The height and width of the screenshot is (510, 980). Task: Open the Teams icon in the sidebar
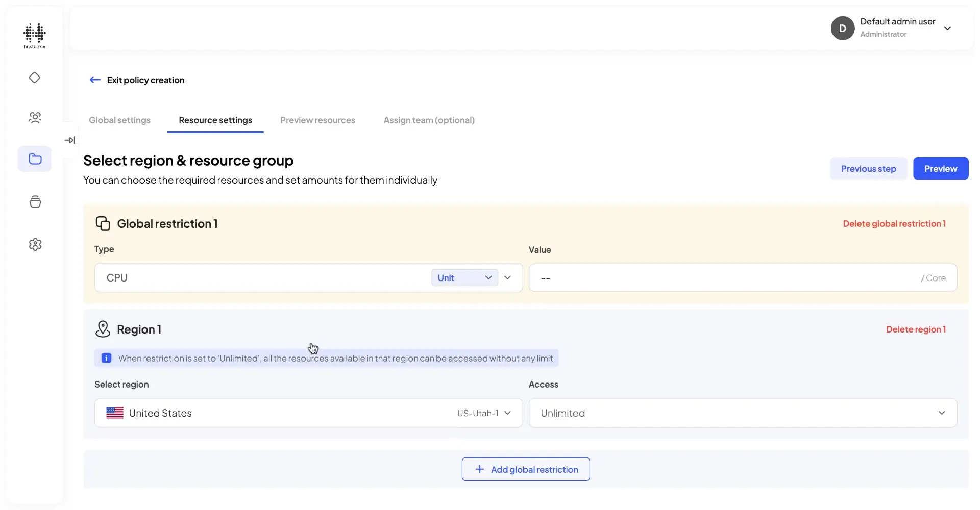[x=34, y=118]
